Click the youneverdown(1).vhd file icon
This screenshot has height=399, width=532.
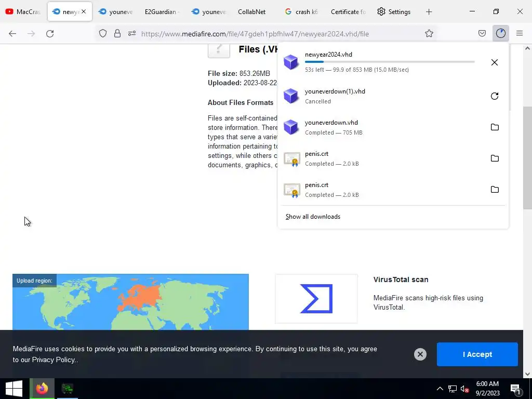tap(291, 96)
